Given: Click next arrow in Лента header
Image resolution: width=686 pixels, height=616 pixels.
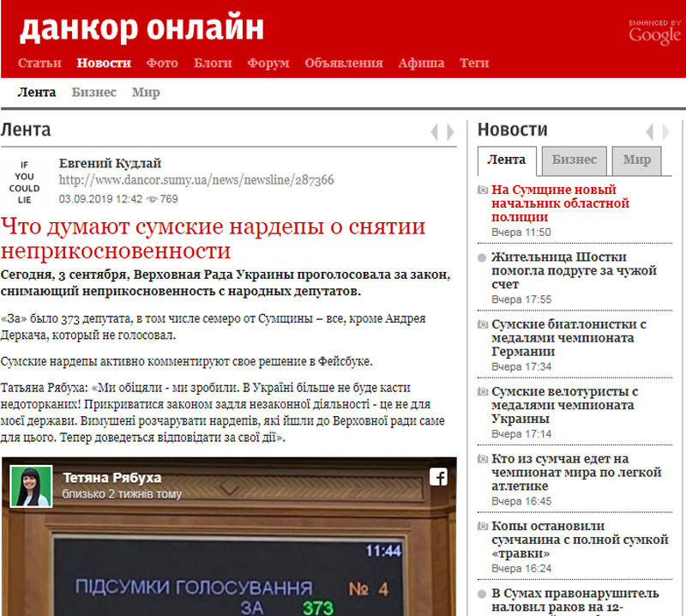Looking at the screenshot, I should point(450,132).
